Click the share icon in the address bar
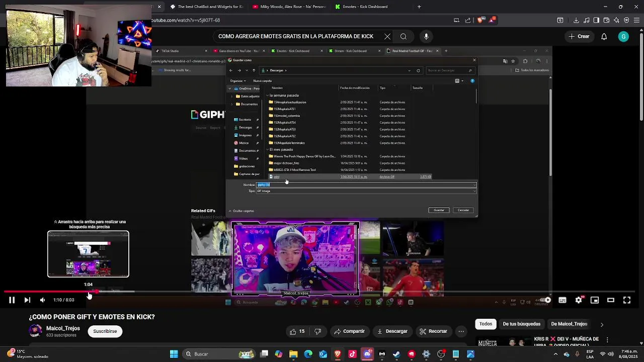This screenshot has width=644, height=362. (467, 20)
